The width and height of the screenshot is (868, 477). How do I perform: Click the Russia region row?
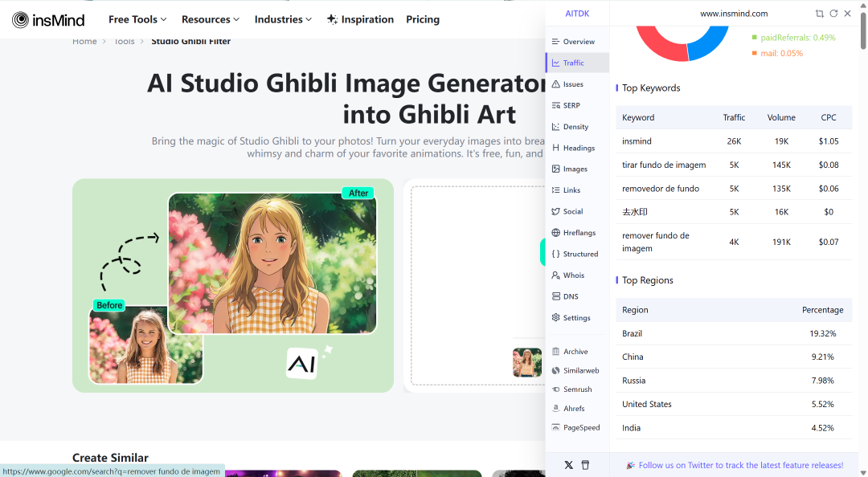click(734, 381)
